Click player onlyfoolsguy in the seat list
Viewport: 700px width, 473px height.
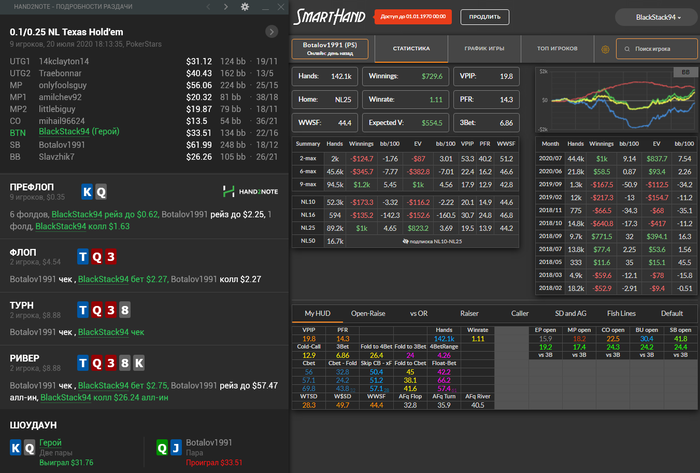pyautogui.click(x=62, y=85)
